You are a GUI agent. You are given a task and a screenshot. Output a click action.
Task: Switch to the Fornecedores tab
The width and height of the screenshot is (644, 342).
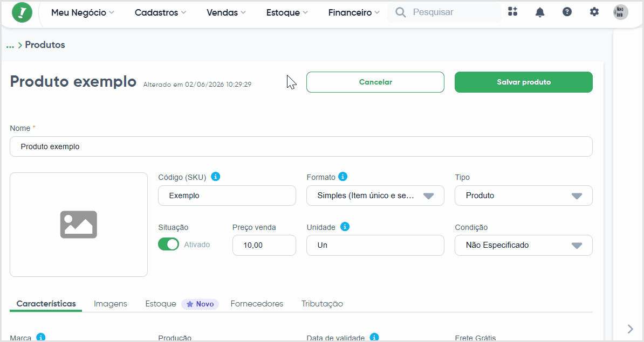257,303
